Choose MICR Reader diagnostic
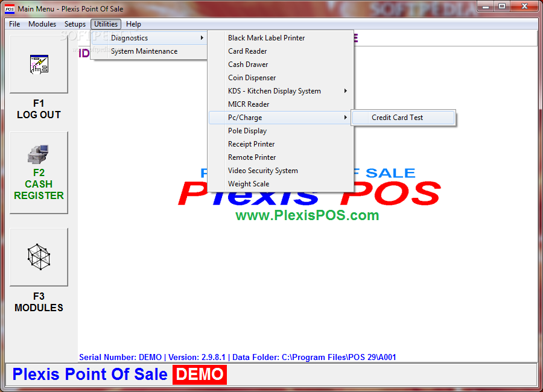Image resolution: width=543 pixels, height=392 pixels. click(281, 104)
